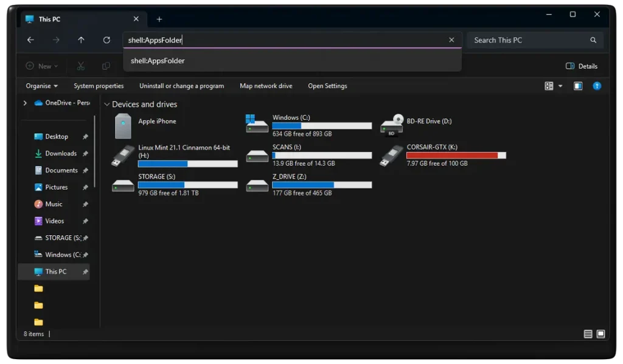Select the This PC tab
This screenshot has height=364, width=623.
click(x=83, y=19)
